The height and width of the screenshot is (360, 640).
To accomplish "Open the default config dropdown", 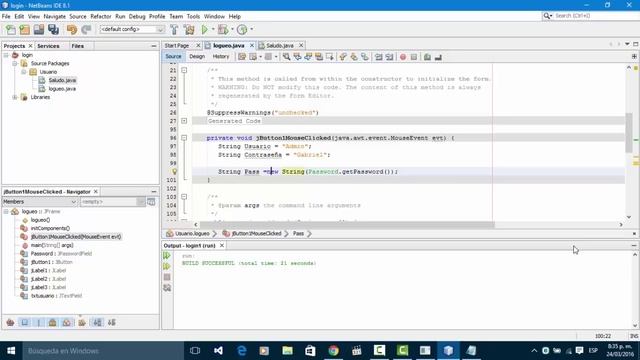I will click(x=132, y=29).
